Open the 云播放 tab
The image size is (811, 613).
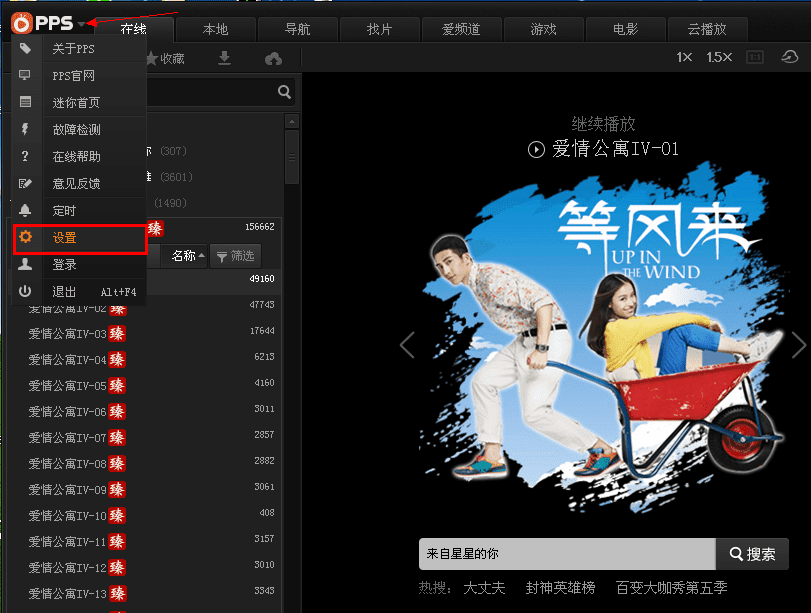pos(707,29)
